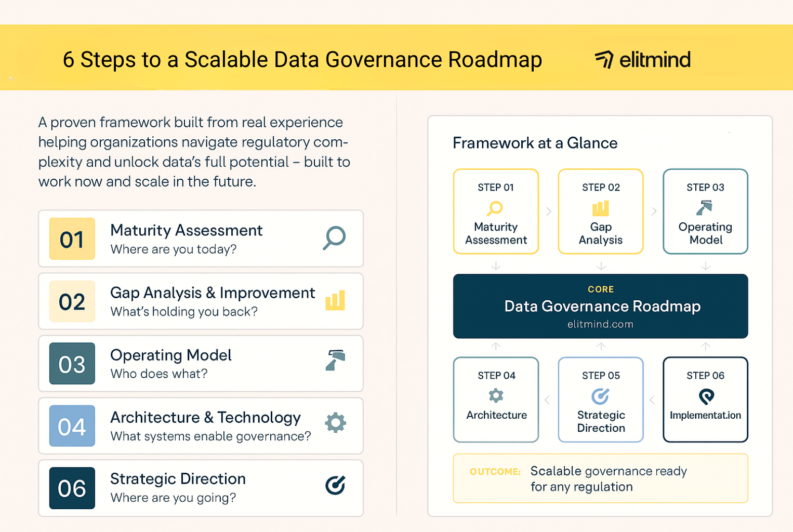Click the elitmind wordmark in the header

tap(655, 60)
